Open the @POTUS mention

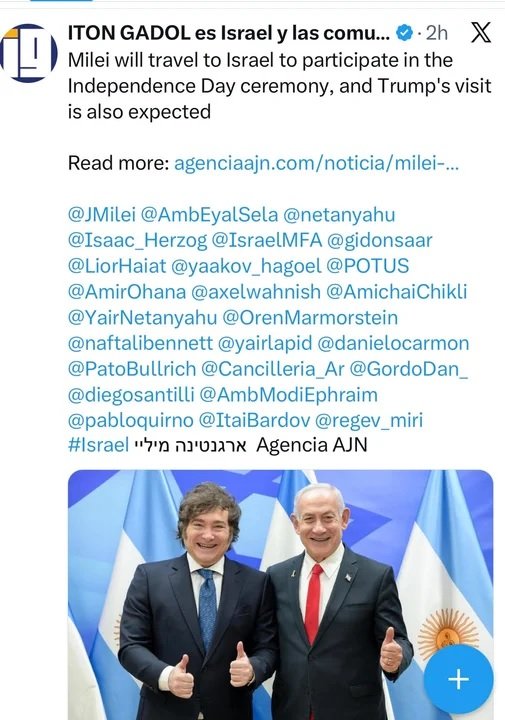click(x=367, y=266)
